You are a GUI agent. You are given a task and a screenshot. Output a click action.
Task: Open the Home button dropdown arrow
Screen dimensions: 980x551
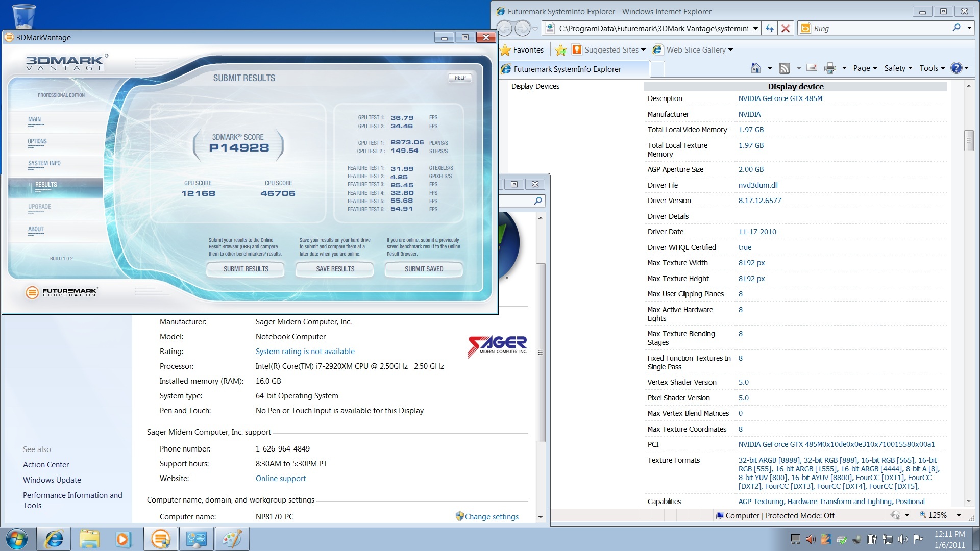click(769, 68)
